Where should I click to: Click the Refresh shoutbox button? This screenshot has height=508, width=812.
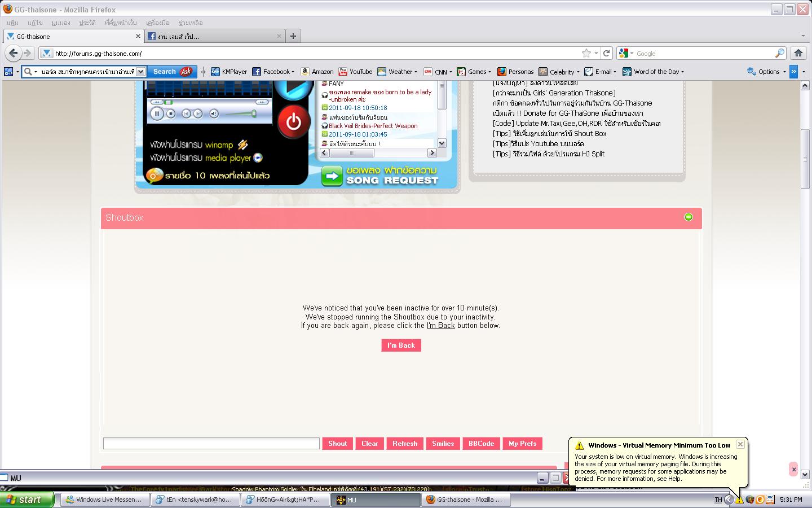[405, 444]
